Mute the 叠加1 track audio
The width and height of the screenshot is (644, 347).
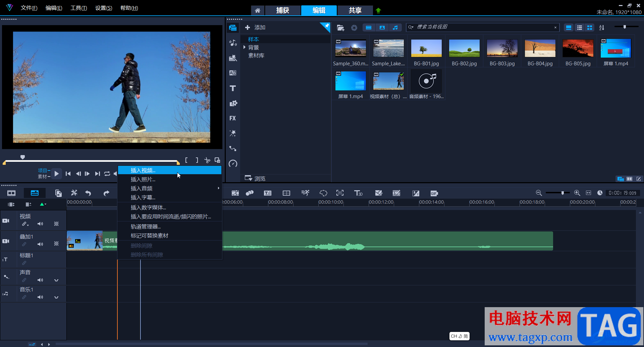(x=40, y=244)
